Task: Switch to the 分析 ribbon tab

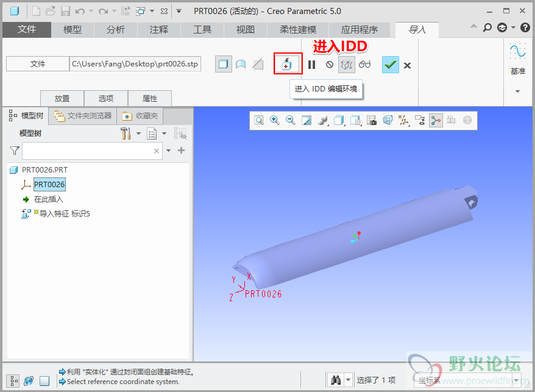Action: 115,30
